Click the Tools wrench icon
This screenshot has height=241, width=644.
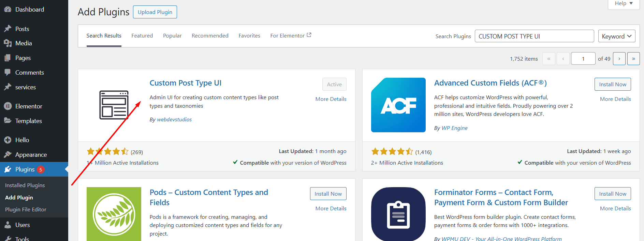point(8,239)
